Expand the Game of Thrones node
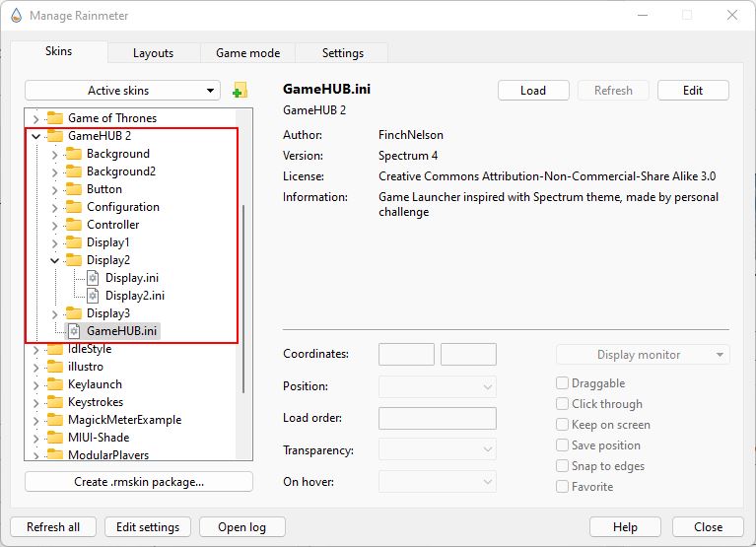756x547 pixels. click(35, 118)
